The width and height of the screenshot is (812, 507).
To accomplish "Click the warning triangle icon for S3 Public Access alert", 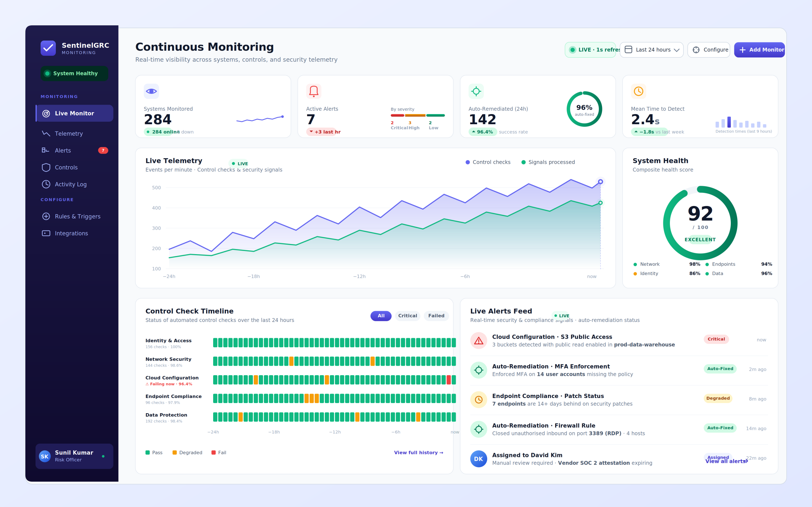I will pos(479,341).
